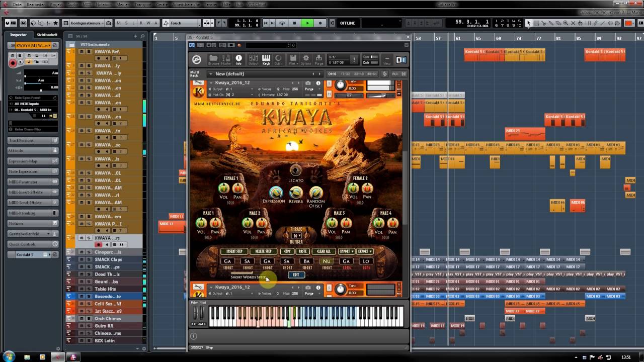The width and height of the screenshot is (644, 362).
Task: Select Kontakt channel page 17-32
Action: (345, 74)
